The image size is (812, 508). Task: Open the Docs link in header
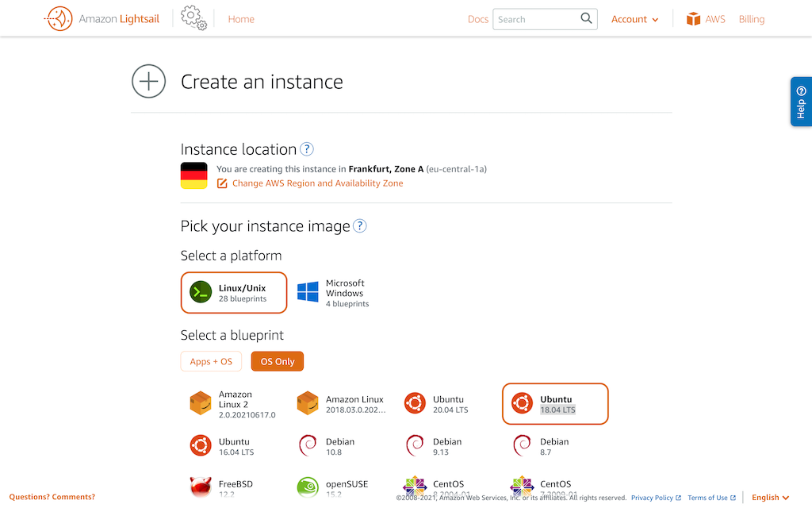(x=478, y=19)
